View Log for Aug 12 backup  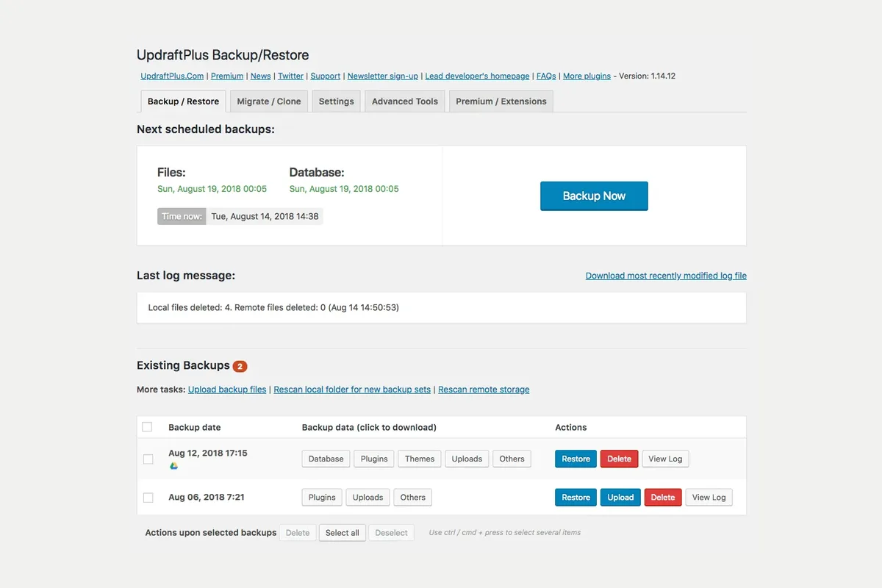tap(665, 459)
